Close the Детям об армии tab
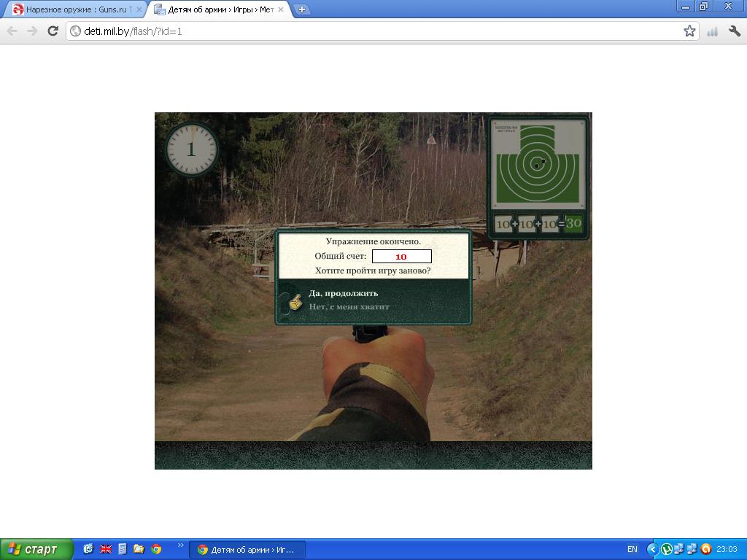The width and height of the screenshot is (747, 560). [x=281, y=9]
